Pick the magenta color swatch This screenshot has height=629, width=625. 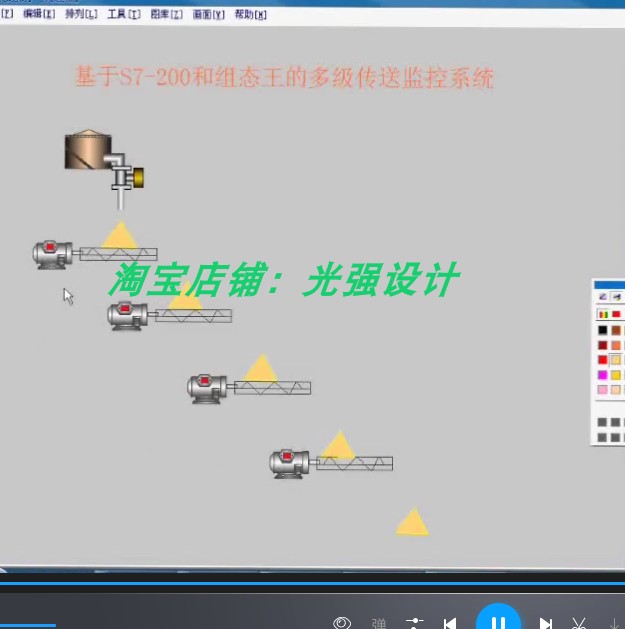click(603, 375)
